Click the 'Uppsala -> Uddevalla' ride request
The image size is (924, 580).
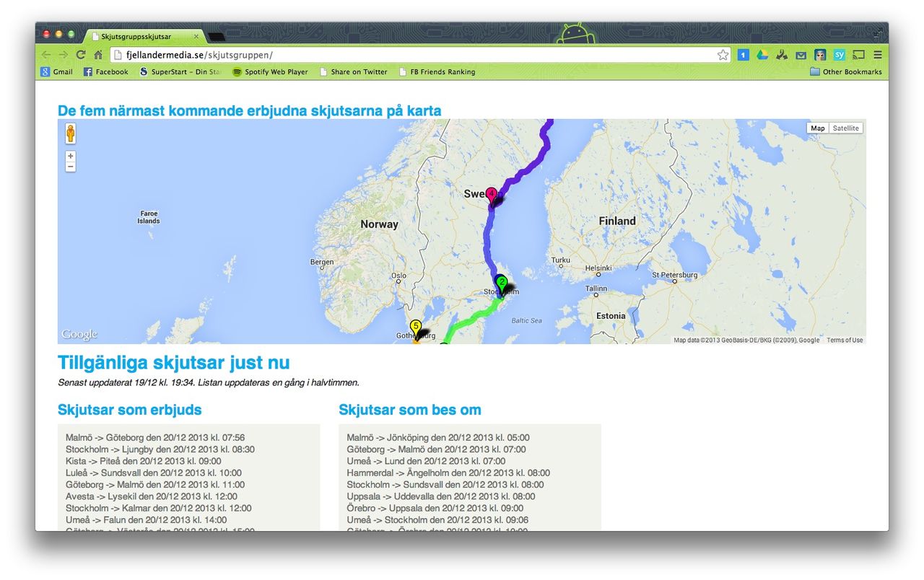(441, 496)
